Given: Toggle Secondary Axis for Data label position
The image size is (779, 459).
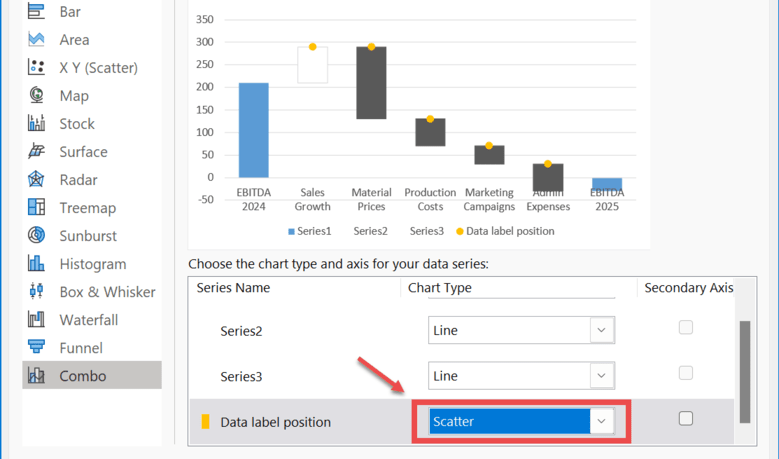Looking at the screenshot, I should (x=686, y=418).
